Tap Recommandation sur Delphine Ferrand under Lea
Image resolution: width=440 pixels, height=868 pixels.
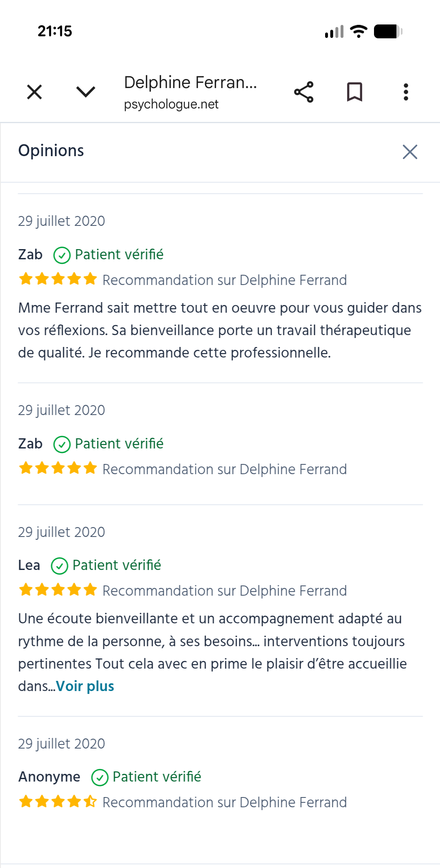coord(224,591)
